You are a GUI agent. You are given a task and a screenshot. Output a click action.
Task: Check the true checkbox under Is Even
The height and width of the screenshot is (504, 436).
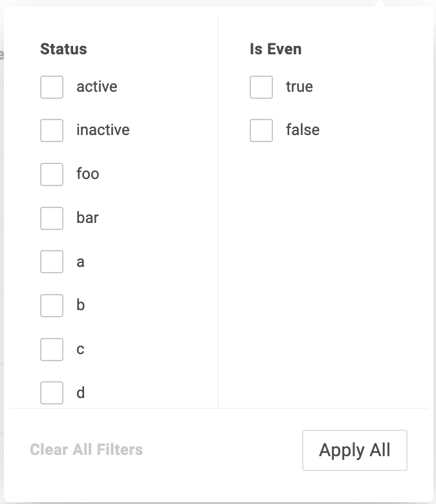tap(261, 87)
